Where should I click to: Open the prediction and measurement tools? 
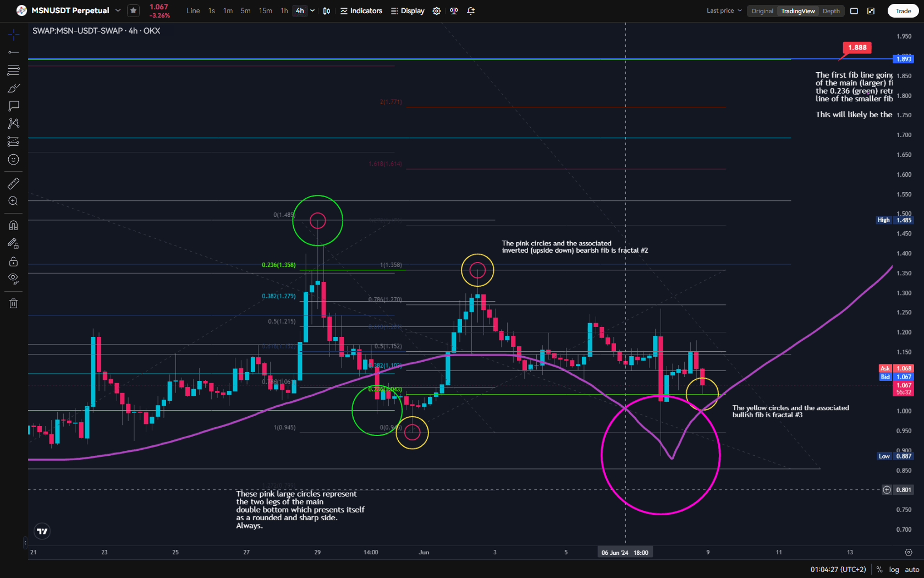click(14, 141)
